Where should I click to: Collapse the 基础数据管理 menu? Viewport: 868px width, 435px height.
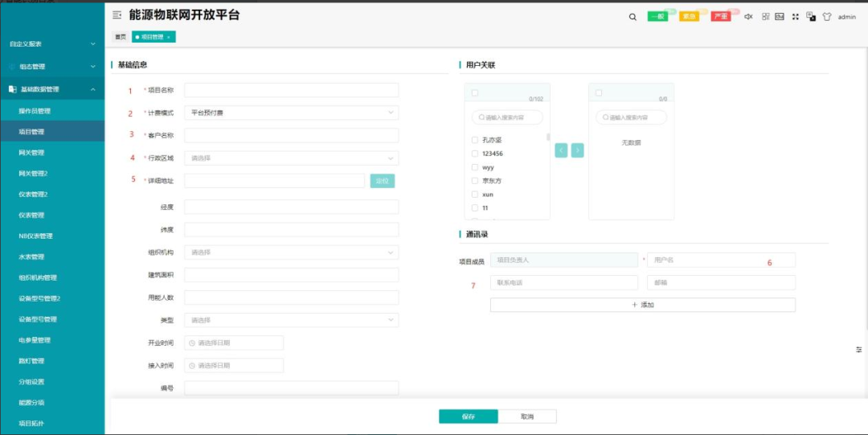52,89
